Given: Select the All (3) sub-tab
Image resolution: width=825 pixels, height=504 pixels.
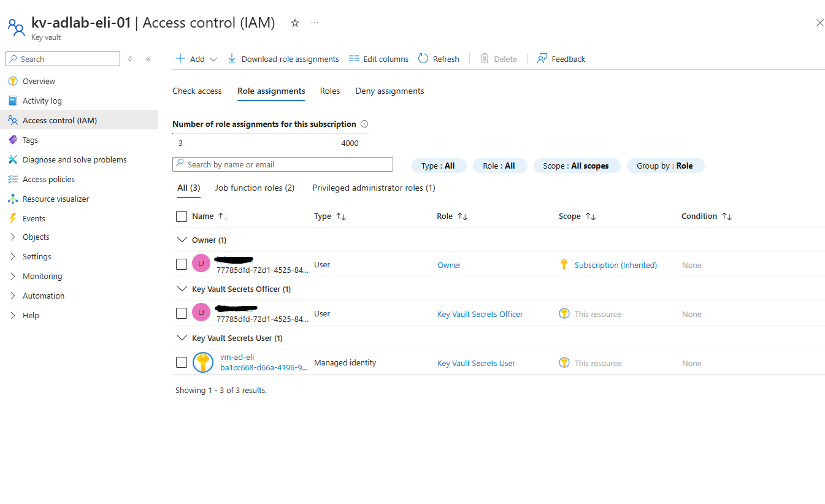Looking at the screenshot, I should [x=189, y=188].
